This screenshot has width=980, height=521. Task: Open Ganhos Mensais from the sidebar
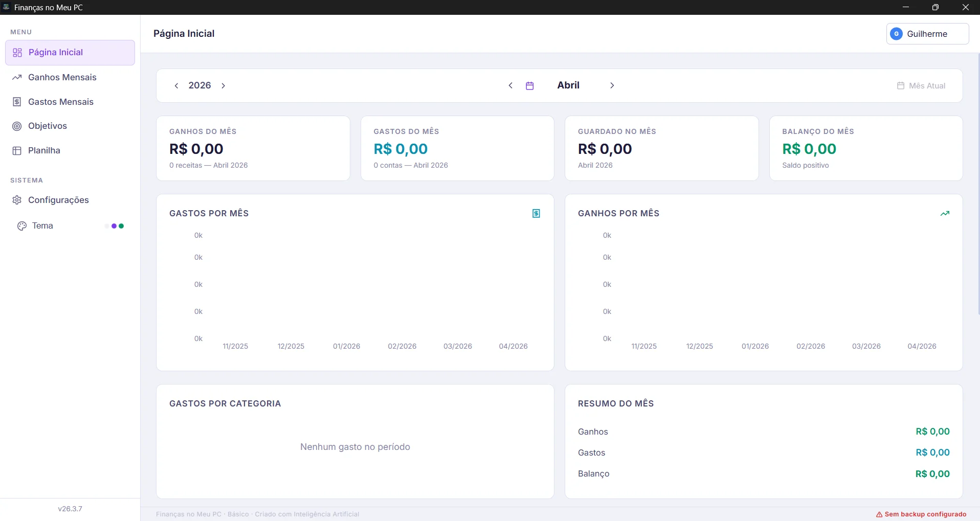tap(62, 77)
